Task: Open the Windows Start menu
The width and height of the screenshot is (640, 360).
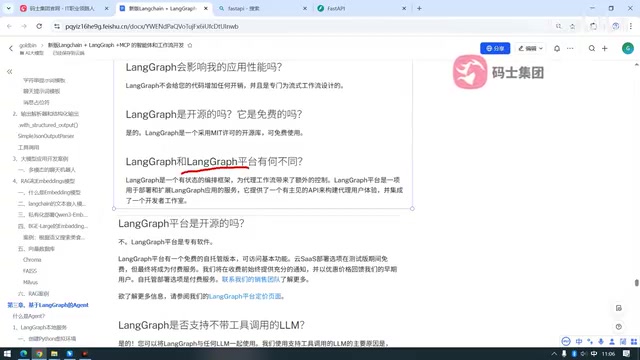Action: [x=7, y=353]
